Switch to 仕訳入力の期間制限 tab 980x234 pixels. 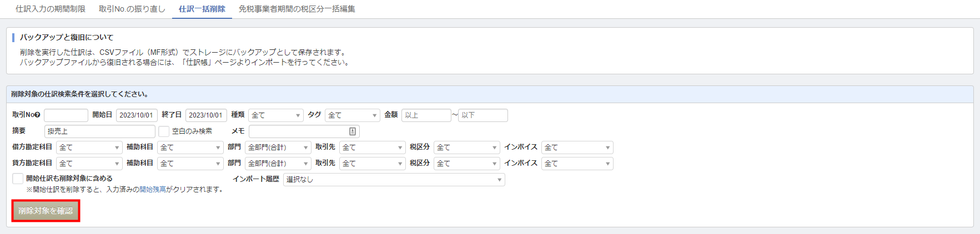coord(51,9)
